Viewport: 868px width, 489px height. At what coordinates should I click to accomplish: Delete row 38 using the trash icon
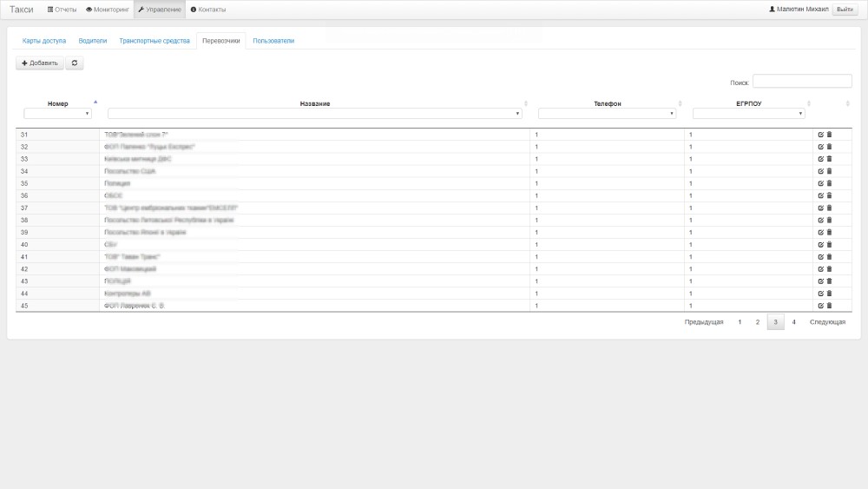click(x=829, y=220)
